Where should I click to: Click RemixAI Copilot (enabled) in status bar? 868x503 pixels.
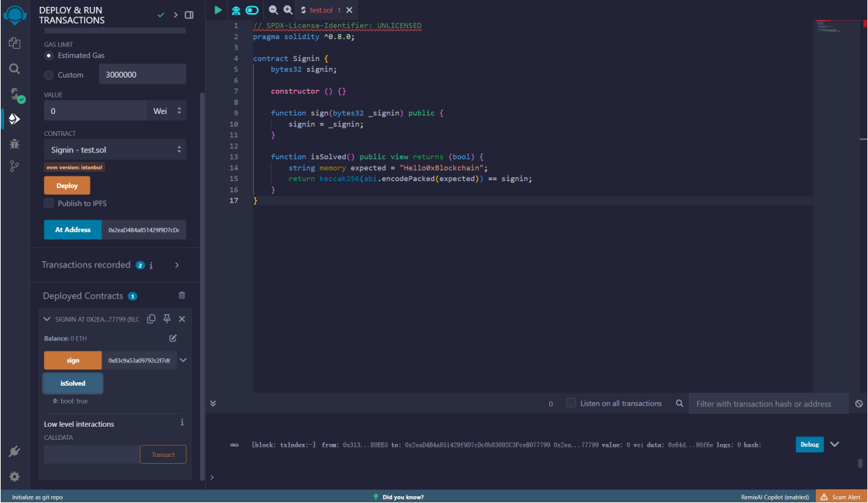click(775, 497)
